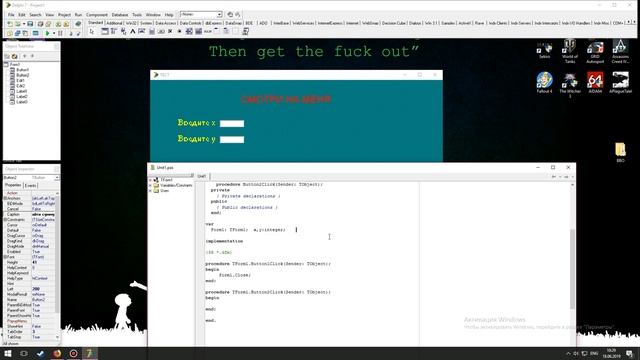Image resolution: width=640 pixels, height=360 pixels.
Task: Open the File menu
Action: click(x=11, y=15)
